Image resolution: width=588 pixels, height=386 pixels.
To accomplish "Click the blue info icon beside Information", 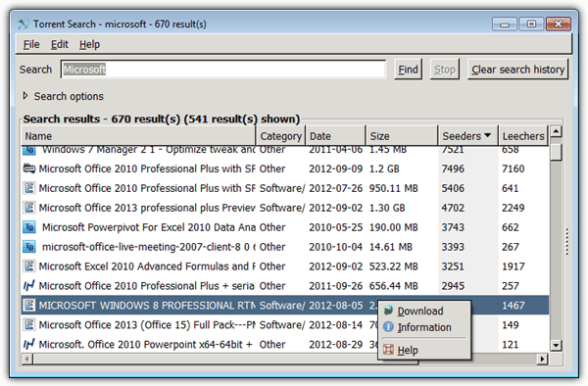I will [388, 327].
